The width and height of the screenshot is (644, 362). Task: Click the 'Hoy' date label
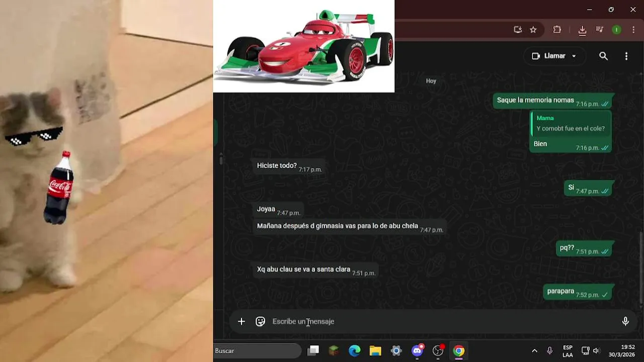[x=431, y=81]
